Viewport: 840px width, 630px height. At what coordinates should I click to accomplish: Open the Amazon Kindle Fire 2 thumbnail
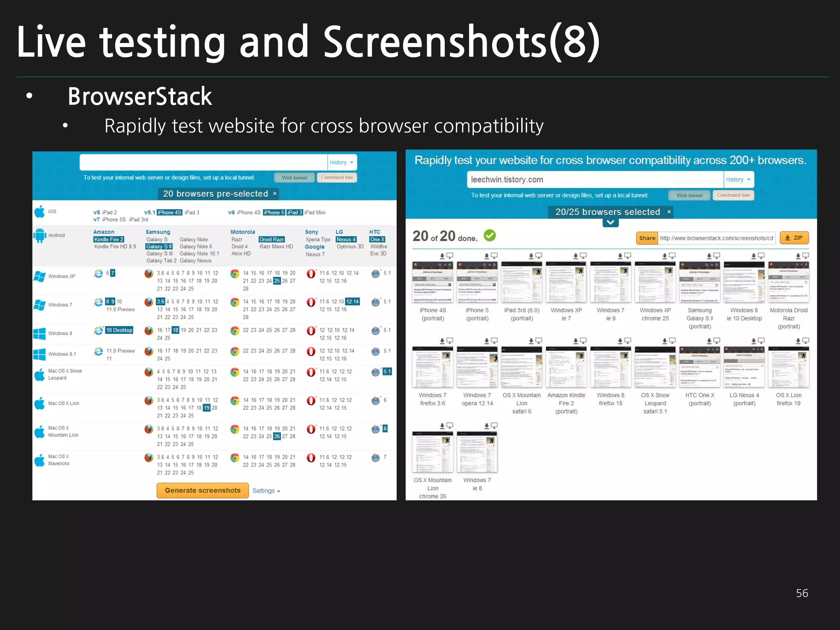[566, 367]
